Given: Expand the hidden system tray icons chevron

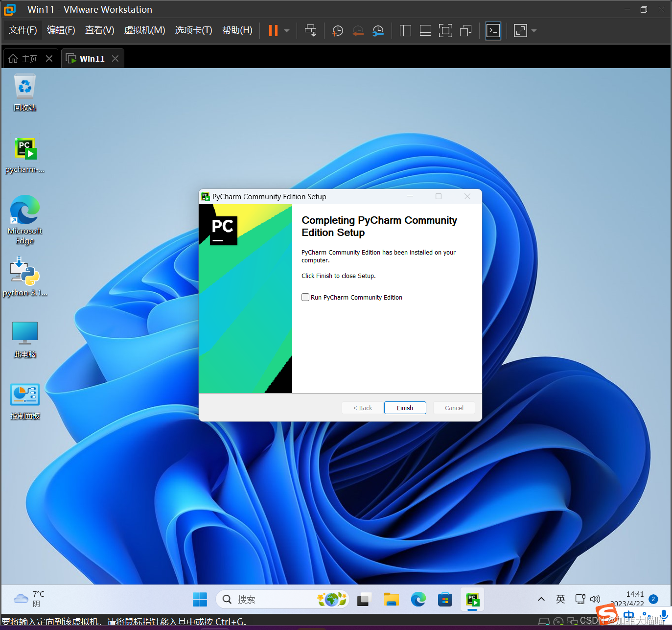Looking at the screenshot, I should point(541,599).
